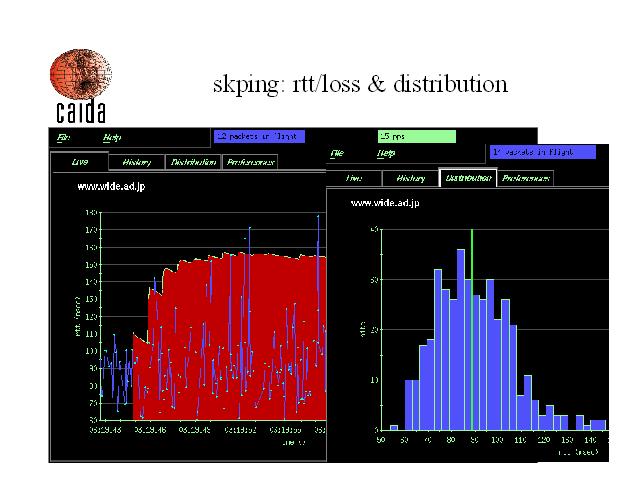Select the active Distribution tab in right window
This screenshot has width=640, height=480.
tap(467, 179)
